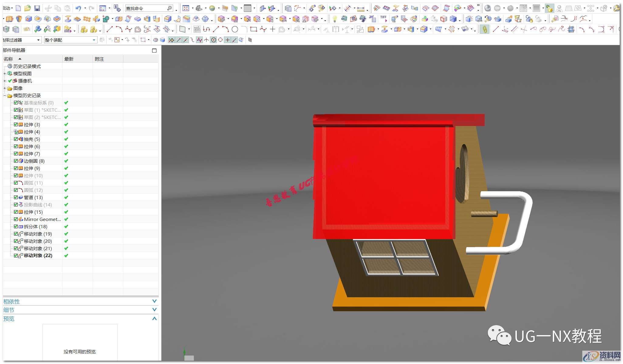Open the 整个装配 selection scope dropdown
Image resolution: width=623 pixels, height=364 pixels.
tap(94, 40)
